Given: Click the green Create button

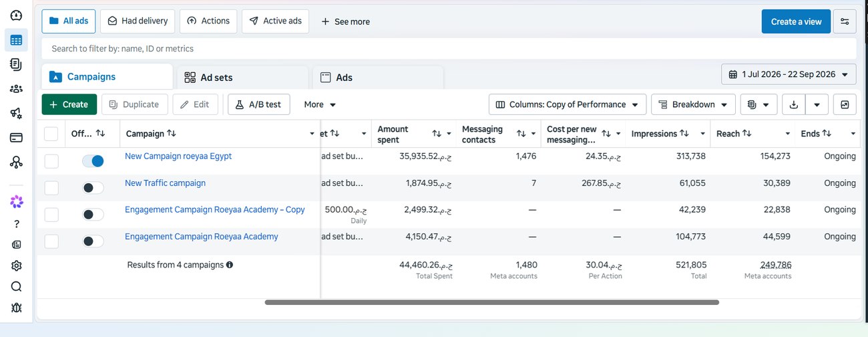Looking at the screenshot, I should (x=69, y=104).
